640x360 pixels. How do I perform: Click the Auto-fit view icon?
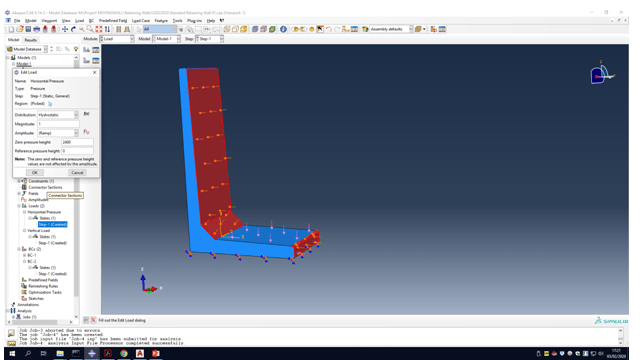pyautogui.click(x=99, y=29)
